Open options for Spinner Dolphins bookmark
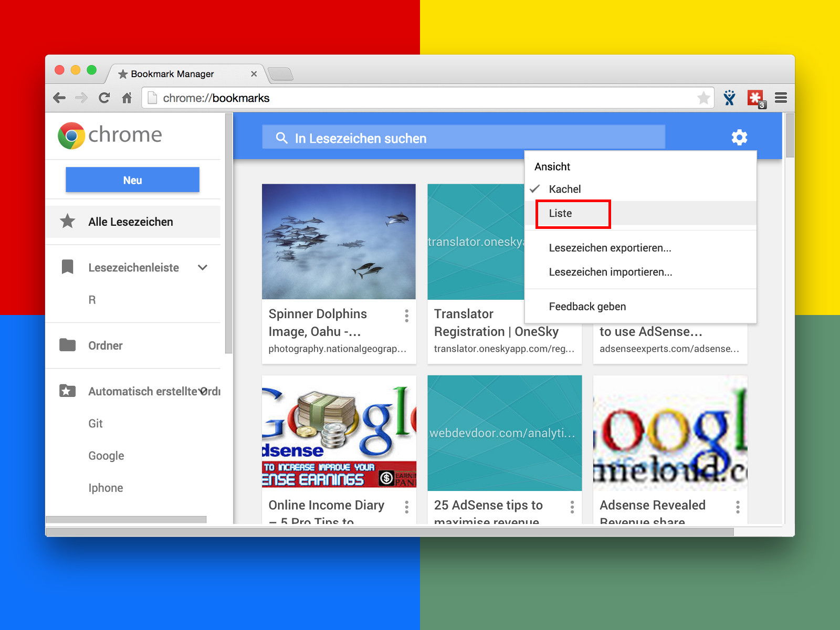Image resolution: width=840 pixels, height=630 pixels. click(x=406, y=316)
